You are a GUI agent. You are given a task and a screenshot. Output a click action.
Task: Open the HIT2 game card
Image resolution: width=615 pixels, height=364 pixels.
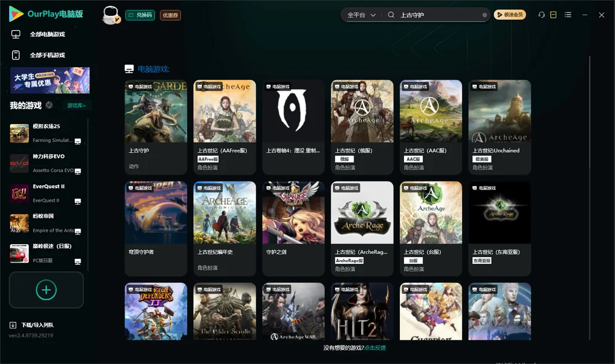[362, 312]
